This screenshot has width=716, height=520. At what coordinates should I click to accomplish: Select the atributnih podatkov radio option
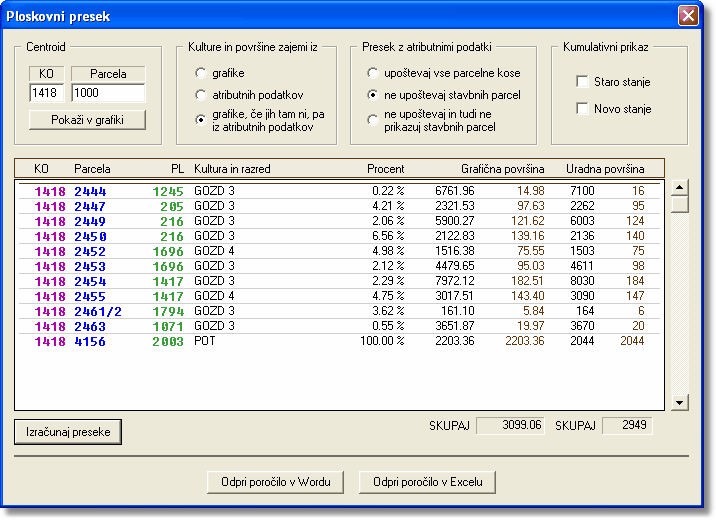click(x=201, y=95)
